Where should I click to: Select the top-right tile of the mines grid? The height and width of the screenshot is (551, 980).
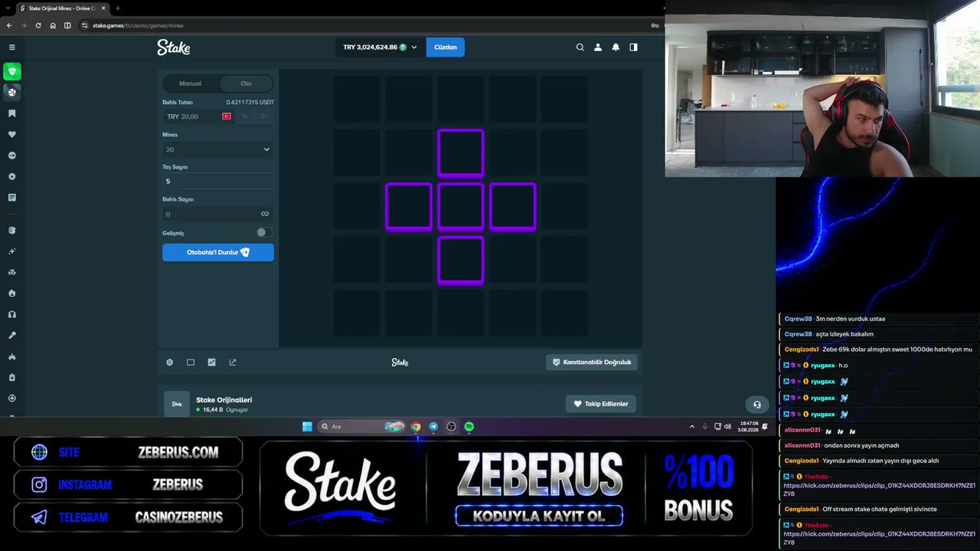click(564, 99)
